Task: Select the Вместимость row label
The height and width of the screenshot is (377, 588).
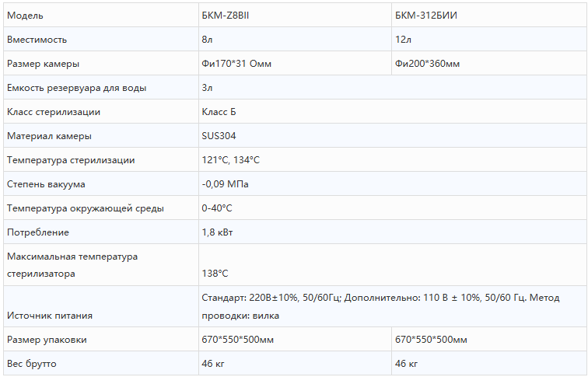Action: pos(37,40)
